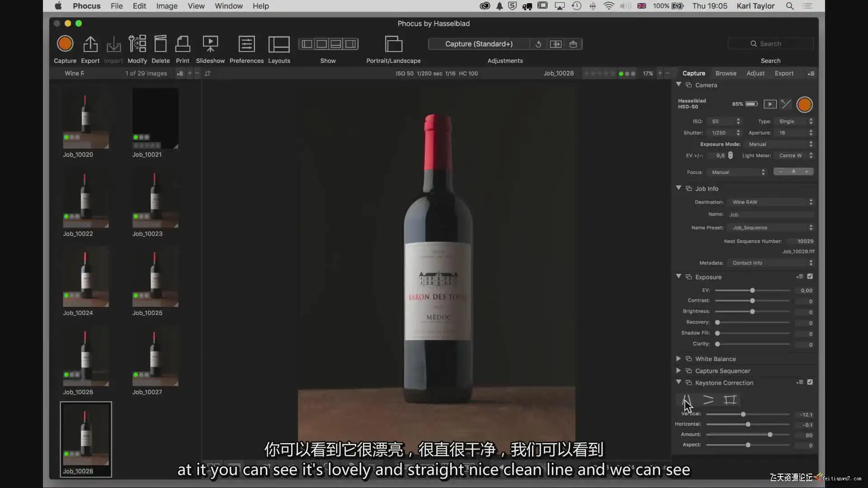The height and width of the screenshot is (488, 868).
Task: Switch to the Browse tab
Action: (x=726, y=73)
